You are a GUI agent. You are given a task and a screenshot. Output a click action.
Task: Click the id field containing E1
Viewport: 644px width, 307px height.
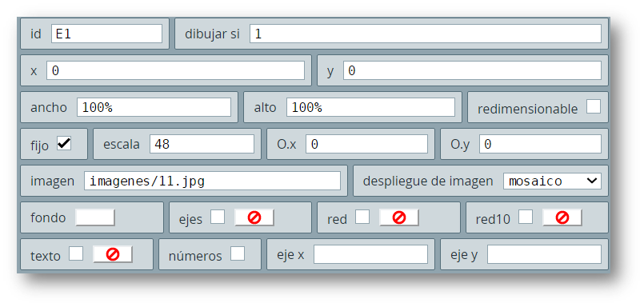[106, 34]
